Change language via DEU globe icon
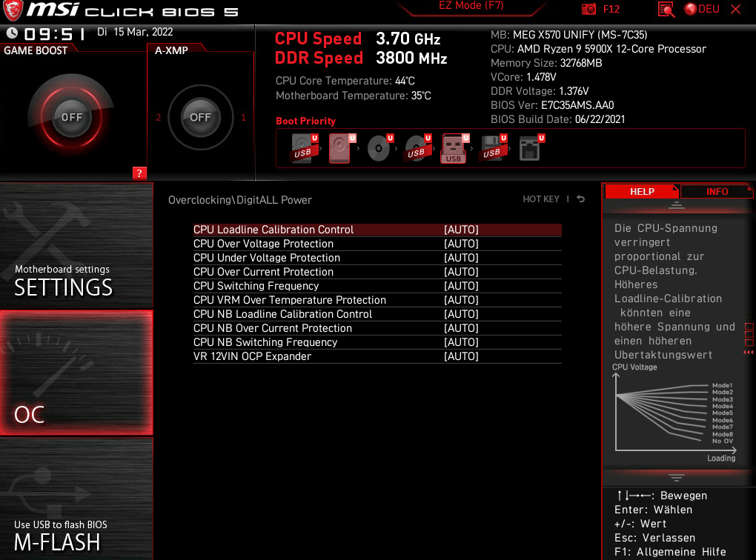 tap(702, 9)
